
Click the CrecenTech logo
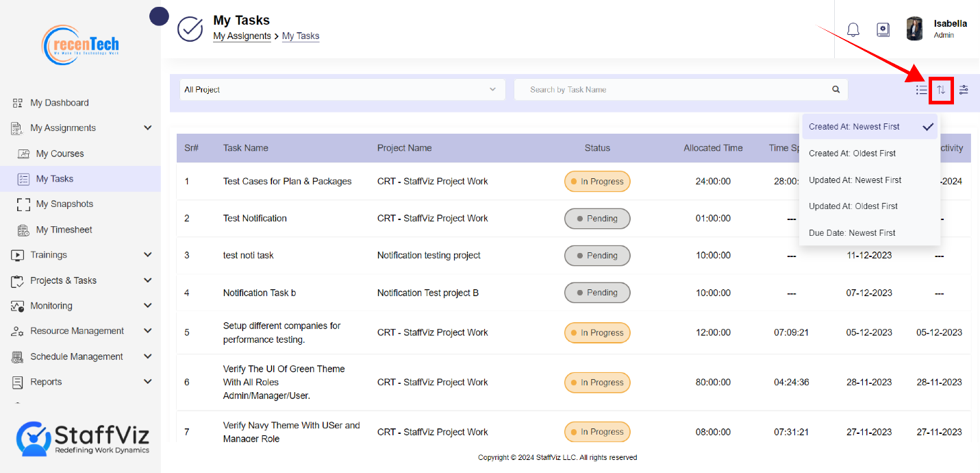point(81,45)
